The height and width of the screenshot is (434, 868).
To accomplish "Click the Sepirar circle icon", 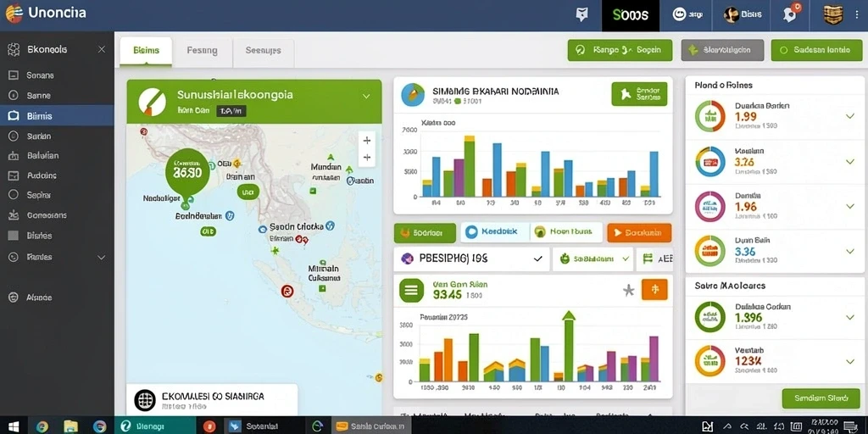I will [14, 195].
